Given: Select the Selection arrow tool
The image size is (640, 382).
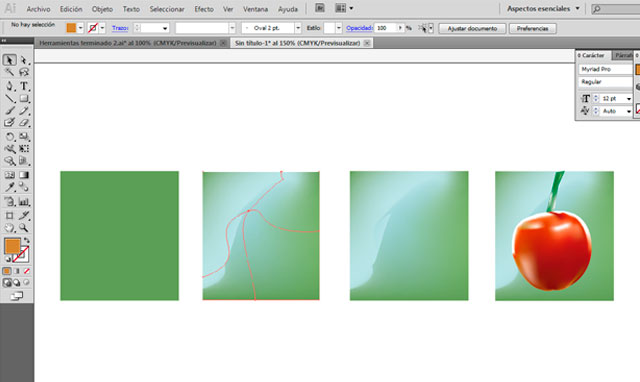Looking at the screenshot, I should (9, 60).
